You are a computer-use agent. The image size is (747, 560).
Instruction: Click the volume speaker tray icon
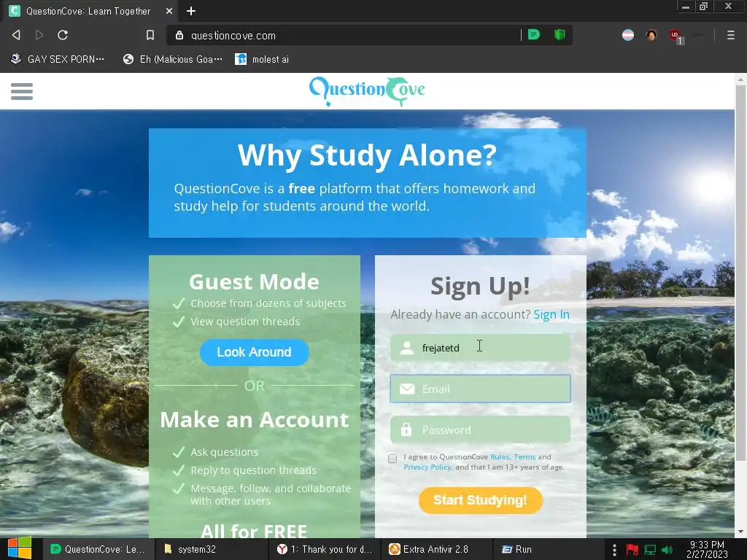click(667, 550)
